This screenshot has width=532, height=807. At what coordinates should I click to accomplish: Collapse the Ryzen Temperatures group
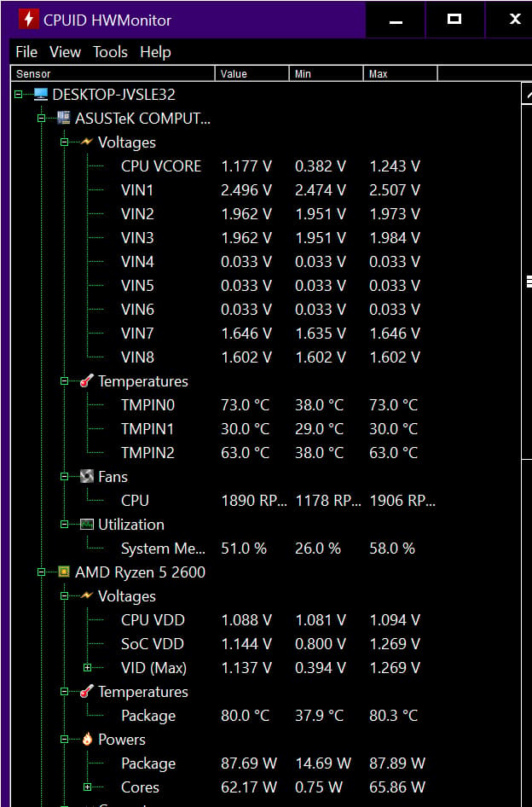(x=64, y=692)
